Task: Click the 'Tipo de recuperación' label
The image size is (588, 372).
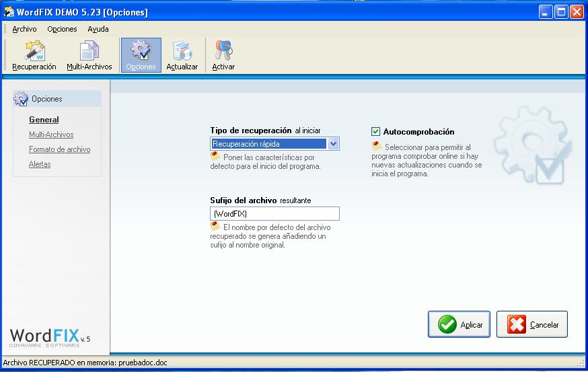Action: coord(251,131)
